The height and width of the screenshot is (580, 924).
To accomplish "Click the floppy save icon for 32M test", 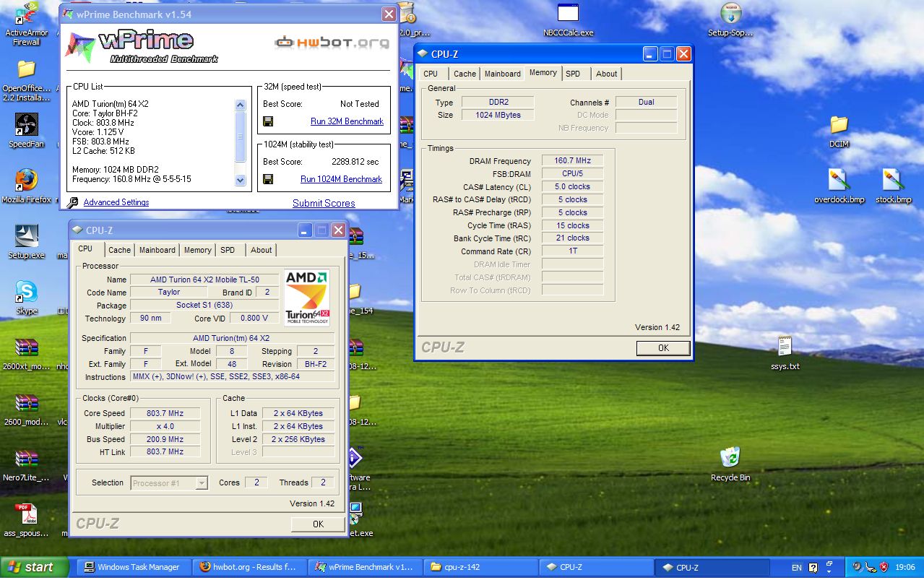I will [x=268, y=121].
